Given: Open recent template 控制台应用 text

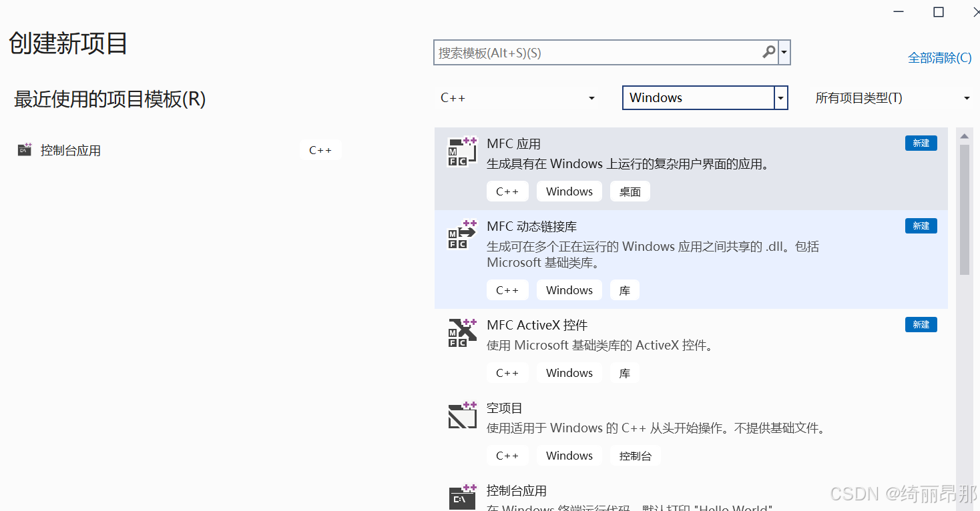Looking at the screenshot, I should pyautogui.click(x=71, y=151).
